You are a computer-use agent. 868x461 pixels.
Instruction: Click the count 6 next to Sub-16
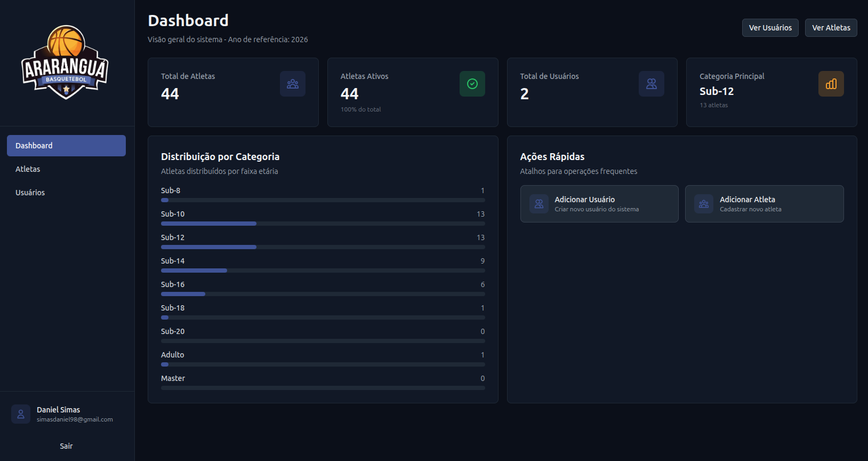pyautogui.click(x=483, y=284)
